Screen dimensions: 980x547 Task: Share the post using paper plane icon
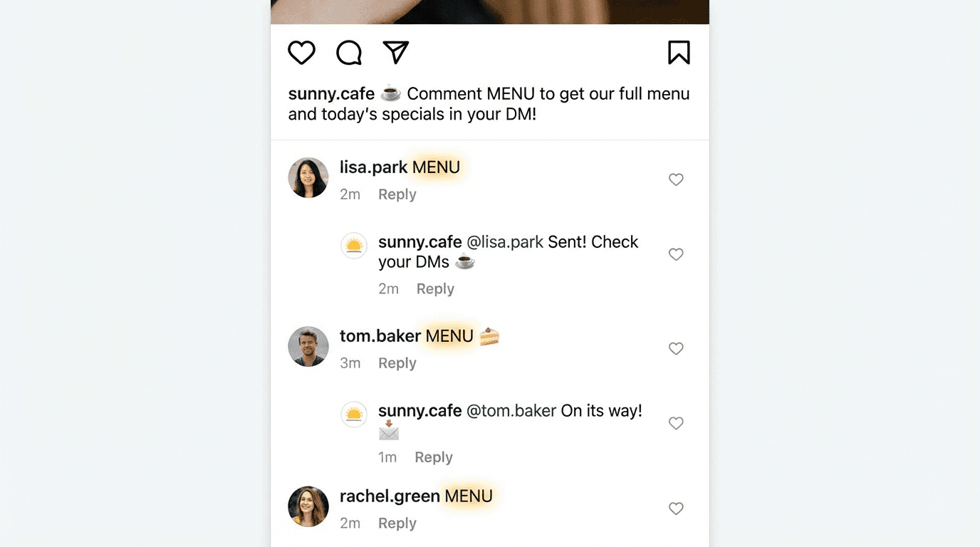point(395,52)
